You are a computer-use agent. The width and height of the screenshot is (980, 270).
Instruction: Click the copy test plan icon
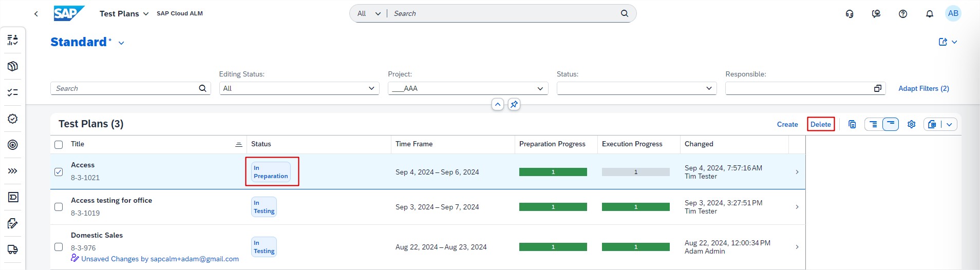[852, 124]
